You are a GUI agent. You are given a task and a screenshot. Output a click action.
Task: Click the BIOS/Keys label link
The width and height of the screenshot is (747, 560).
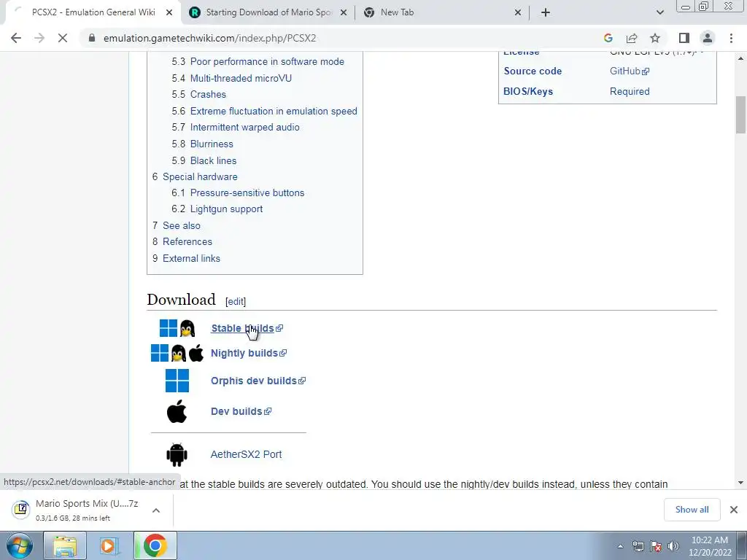528,91
